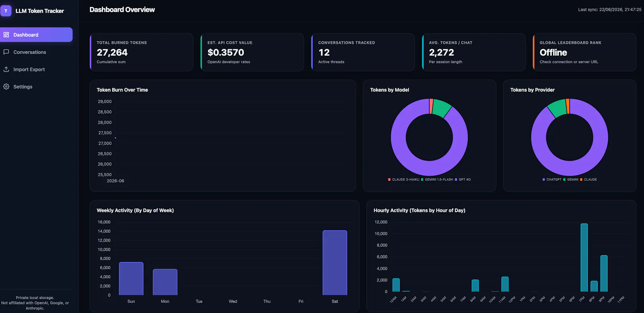The image size is (644, 313).
Task: Click the Offline leaderboard rank status
Action: (x=553, y=52)
